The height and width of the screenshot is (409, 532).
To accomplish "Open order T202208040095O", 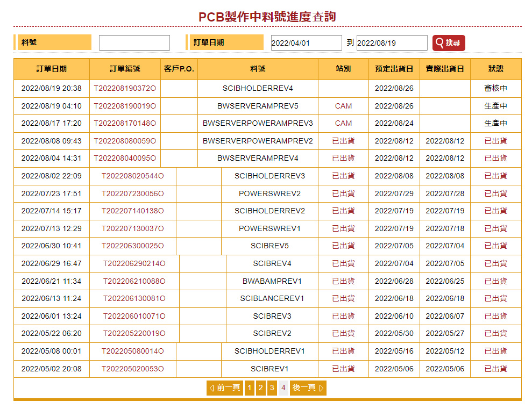I will point(125,158).
